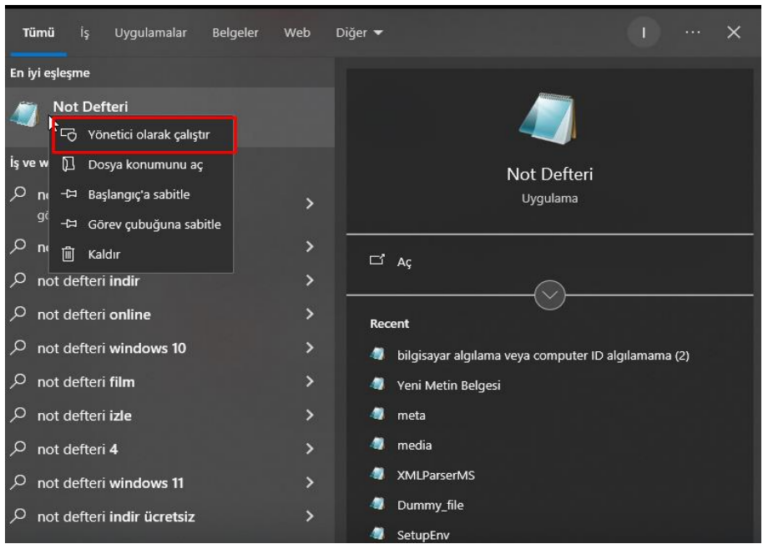Screen dimensions: 768x549
Task: Expand arrow for 'not defteri windows 10'
Action: coord(310,348)
